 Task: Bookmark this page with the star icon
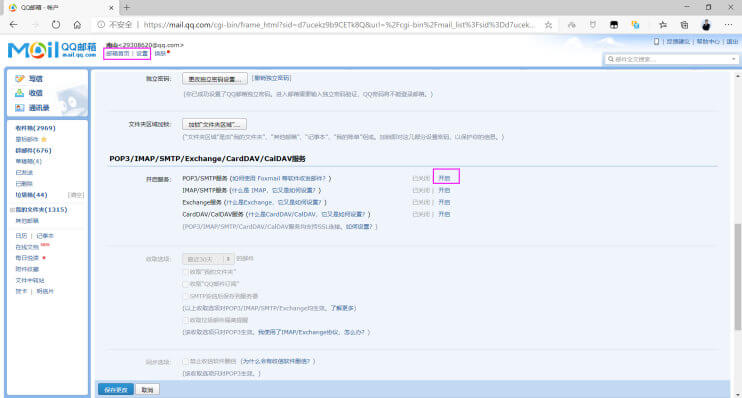548,25
